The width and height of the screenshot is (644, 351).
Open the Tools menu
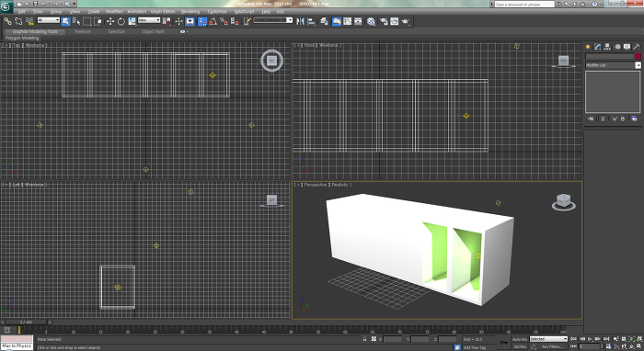[38, 11]
